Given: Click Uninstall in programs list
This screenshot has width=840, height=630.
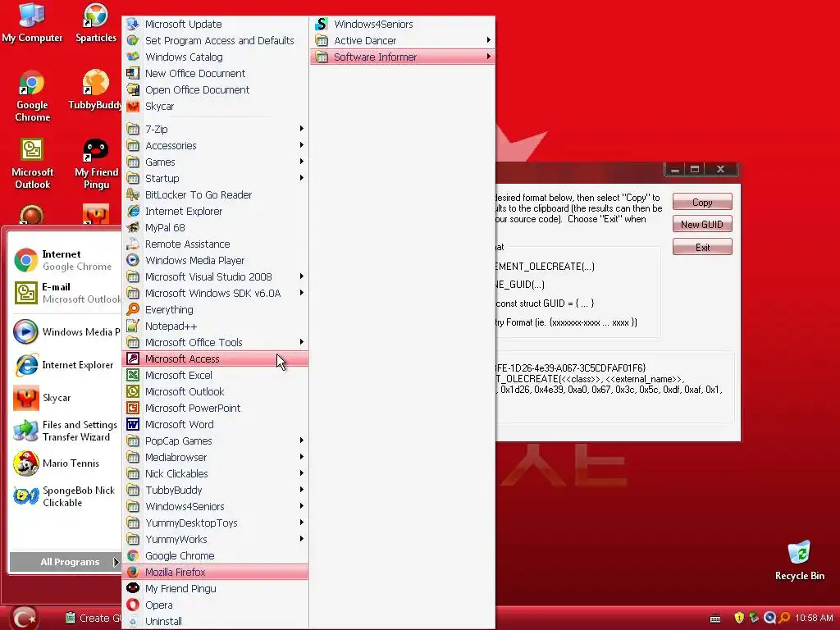Looking at the screenshot, I should point(216,622).
